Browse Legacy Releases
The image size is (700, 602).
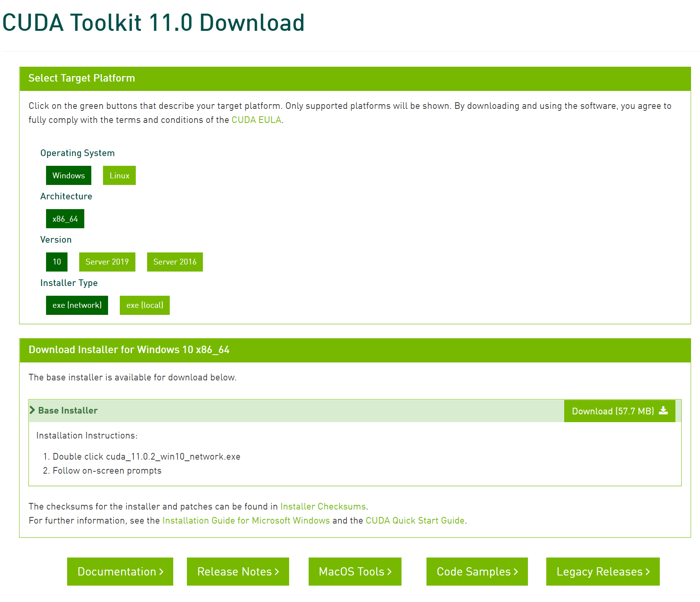pos(603,572)
